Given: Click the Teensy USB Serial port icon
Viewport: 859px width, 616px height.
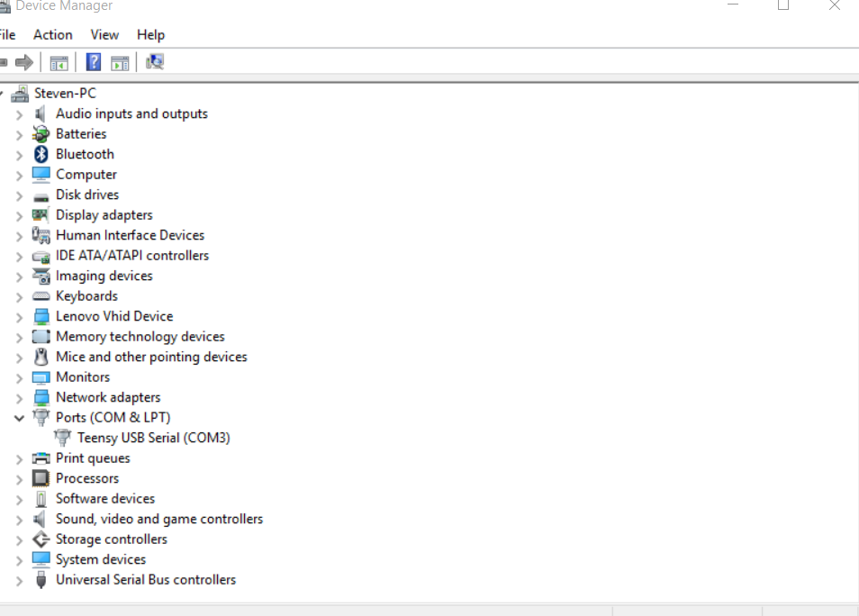Looking at the screenshot, I should pos(62,438).
